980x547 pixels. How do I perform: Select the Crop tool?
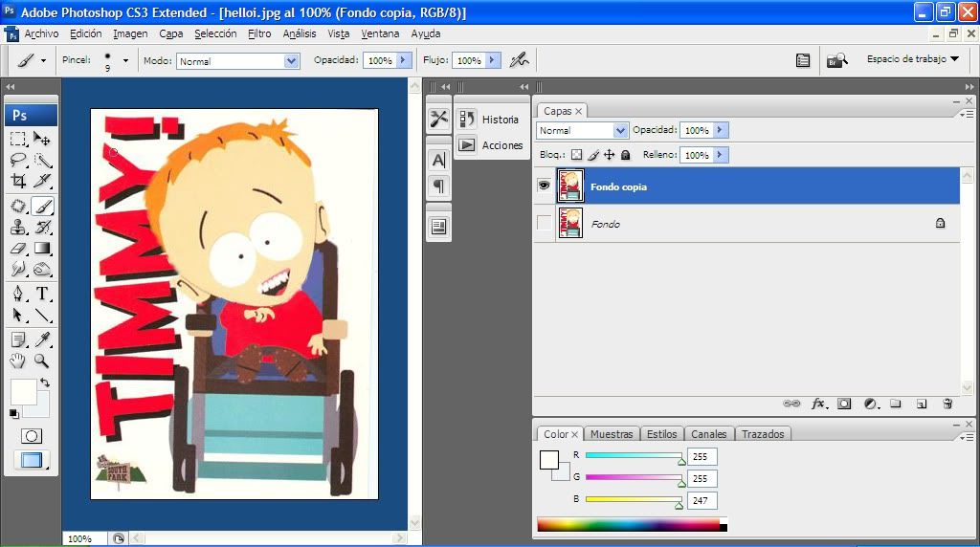(18, 181)
